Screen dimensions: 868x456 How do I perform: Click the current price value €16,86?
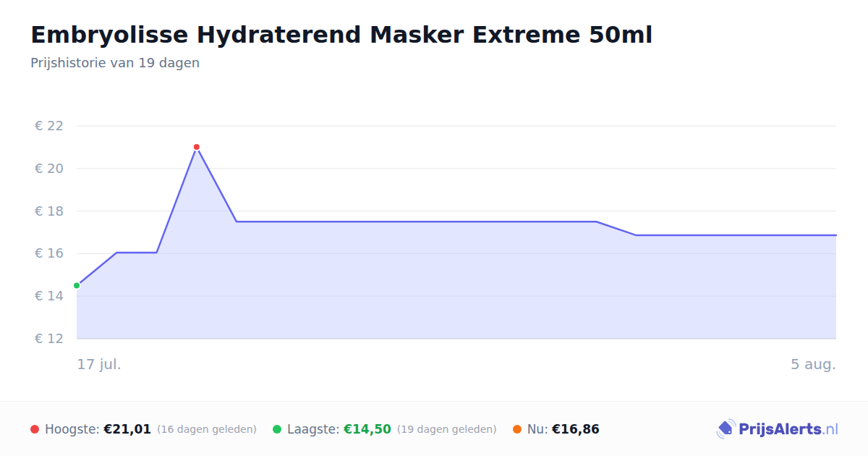(x=576, y=429)
